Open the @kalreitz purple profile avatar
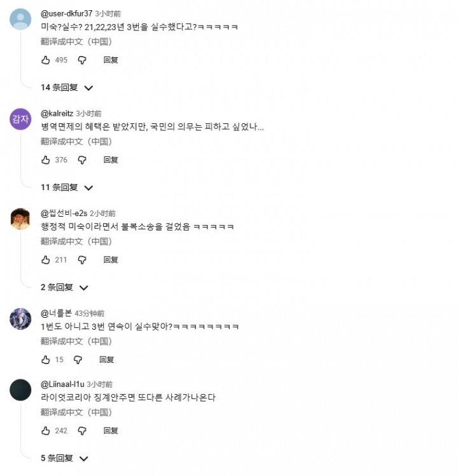The image size is (458, 476). 20,119
